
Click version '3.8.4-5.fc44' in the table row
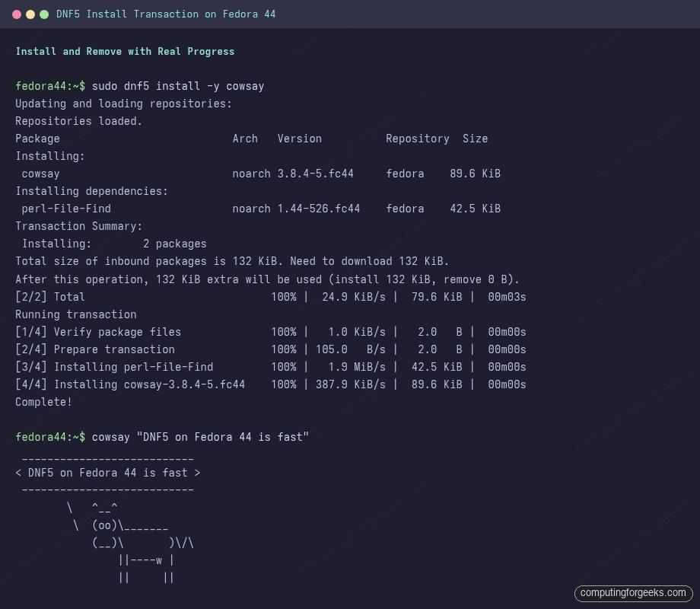pyautogui.click(x=315, y=174)
